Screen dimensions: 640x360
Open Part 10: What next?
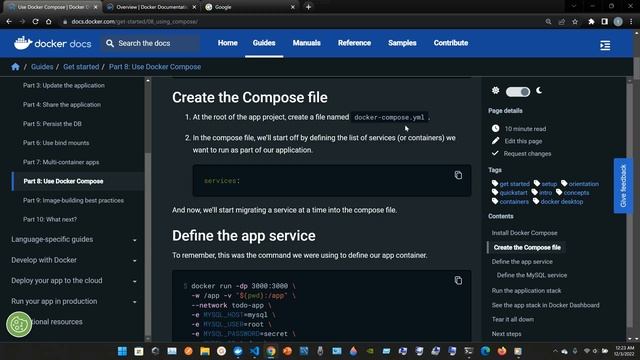50,220
